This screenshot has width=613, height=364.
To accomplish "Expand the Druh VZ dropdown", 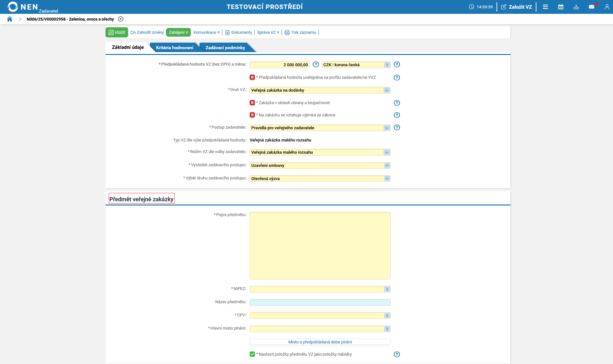I will pos(386,90).
